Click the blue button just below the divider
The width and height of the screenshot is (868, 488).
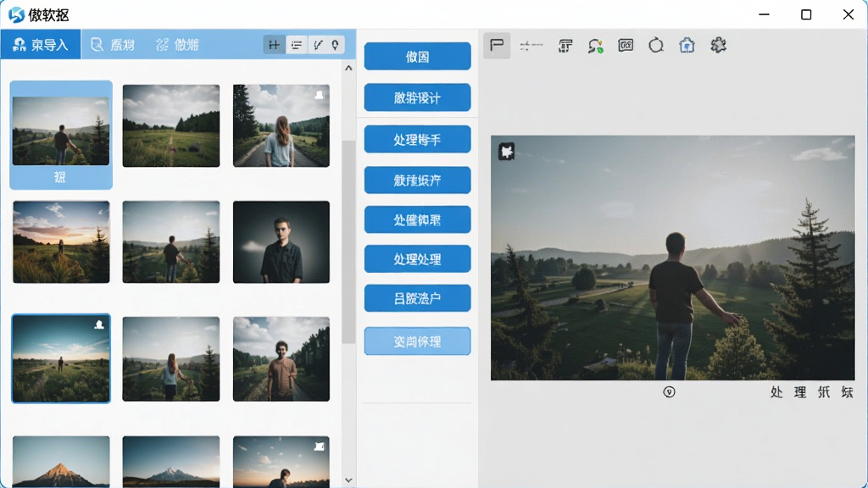[417, 140]
